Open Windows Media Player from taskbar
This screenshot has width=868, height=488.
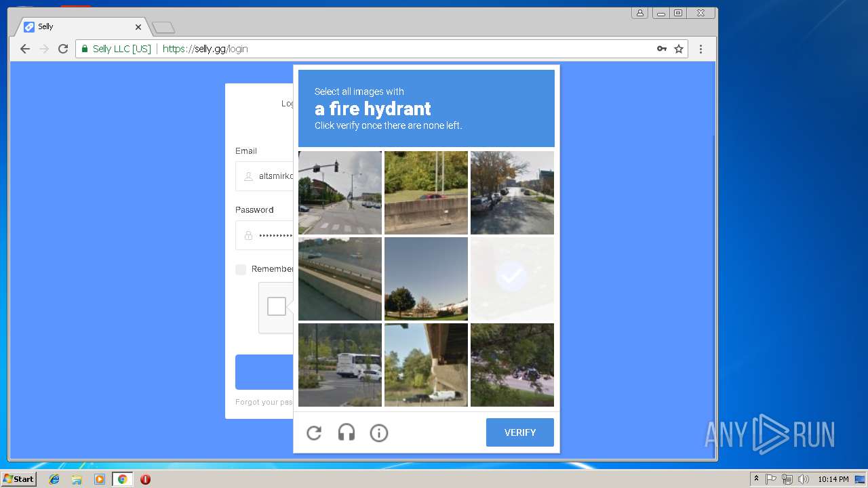click(x=100, y=479)
